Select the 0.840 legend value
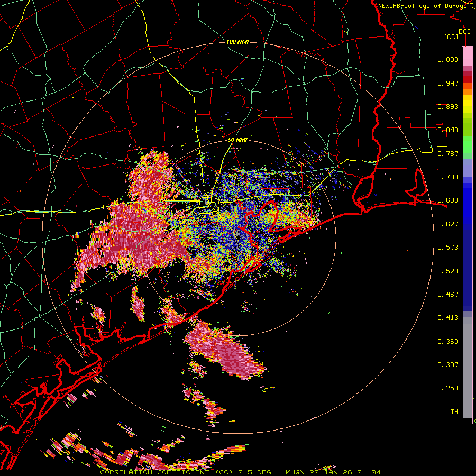Image resolution: width=476 pixels, height=476 pixels. pos(448,130)
